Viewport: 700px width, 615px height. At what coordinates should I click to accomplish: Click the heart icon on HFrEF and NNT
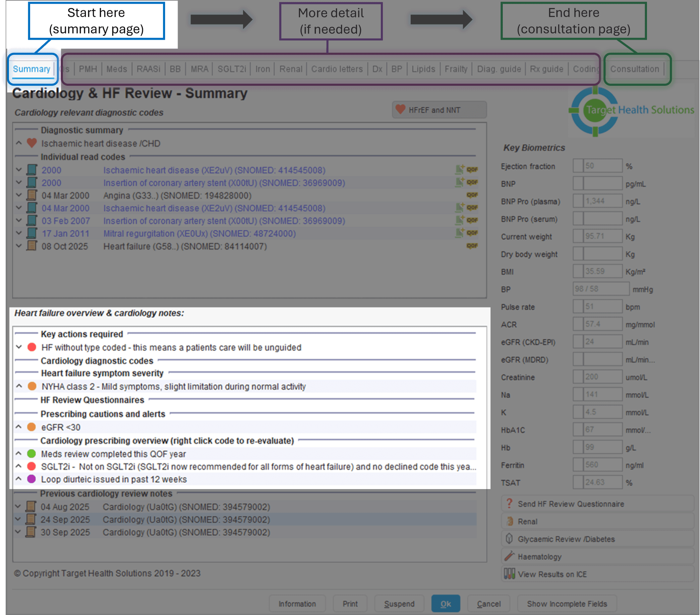point(400,110)
